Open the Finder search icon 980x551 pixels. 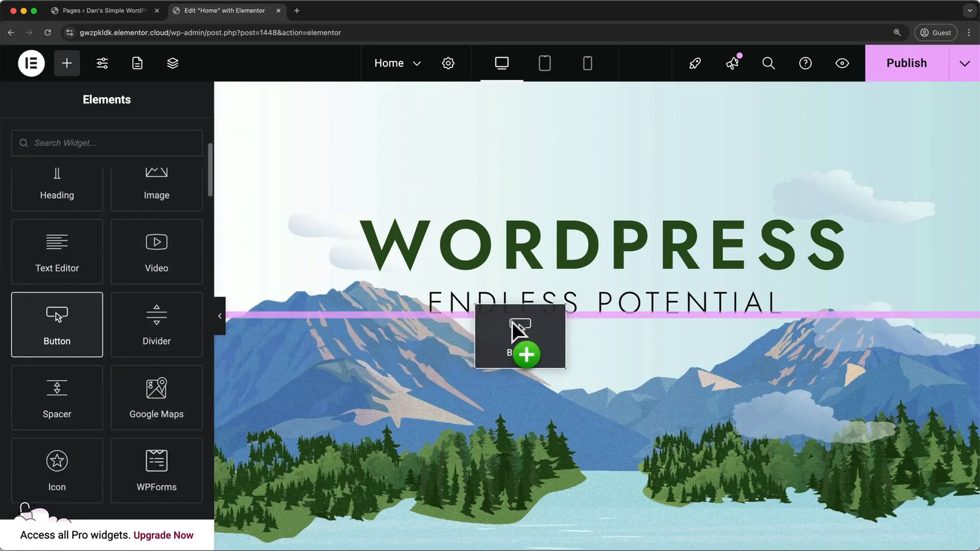(769, 63)
